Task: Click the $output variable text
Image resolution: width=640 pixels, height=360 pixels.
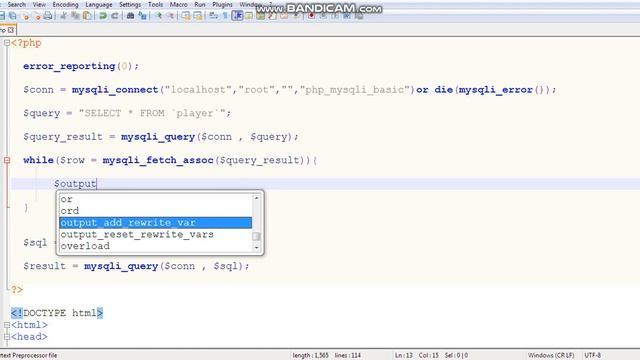Action: (75, 184)
